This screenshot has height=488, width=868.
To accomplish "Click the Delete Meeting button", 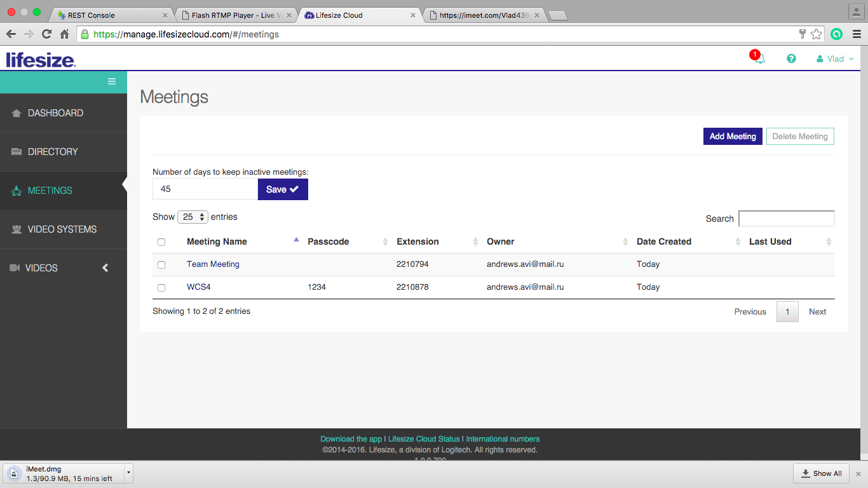I will point(800,137).
